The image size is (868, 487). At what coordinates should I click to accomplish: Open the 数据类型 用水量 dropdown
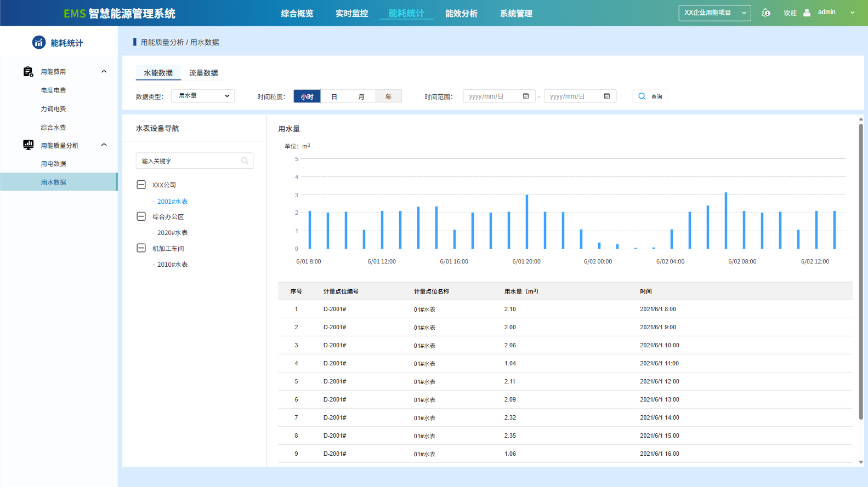tap(203, 96)
